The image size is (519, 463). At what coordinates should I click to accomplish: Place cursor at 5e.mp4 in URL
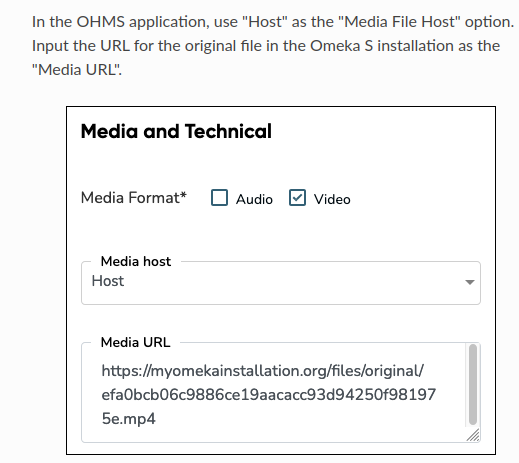point(129,419)
